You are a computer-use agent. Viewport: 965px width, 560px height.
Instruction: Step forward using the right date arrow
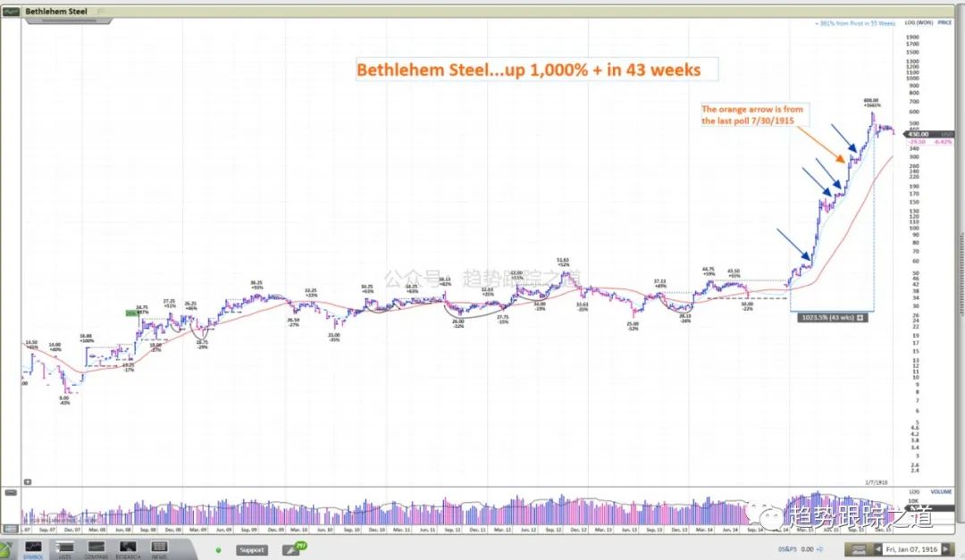946,548
